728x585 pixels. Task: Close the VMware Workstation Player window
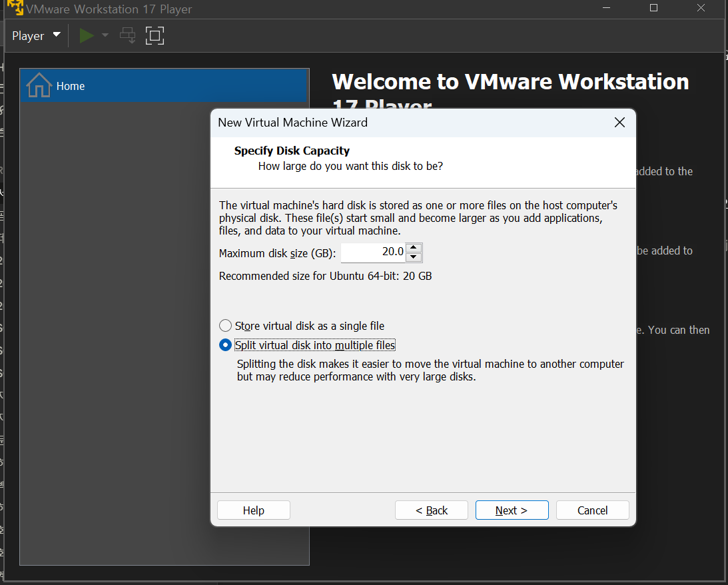click(x=701, y=8)
